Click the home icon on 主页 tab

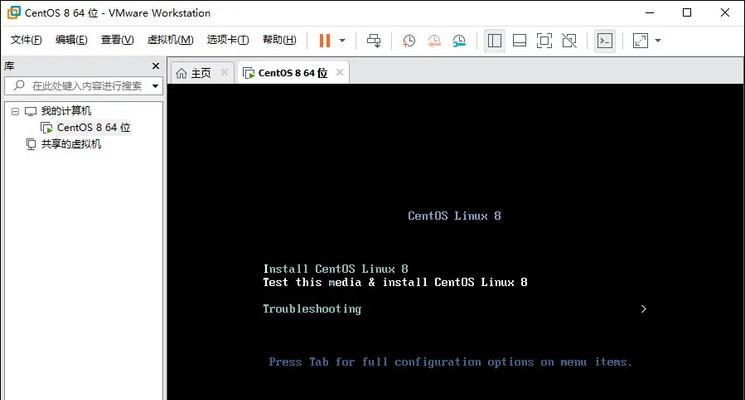[181, 73]
